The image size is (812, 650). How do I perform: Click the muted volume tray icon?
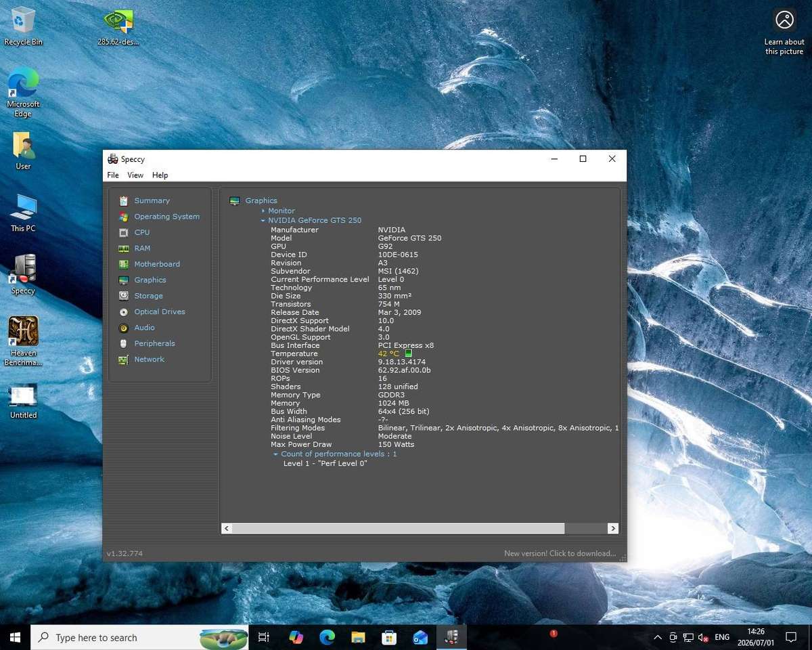pyautogui.click(x=704, y=637)
